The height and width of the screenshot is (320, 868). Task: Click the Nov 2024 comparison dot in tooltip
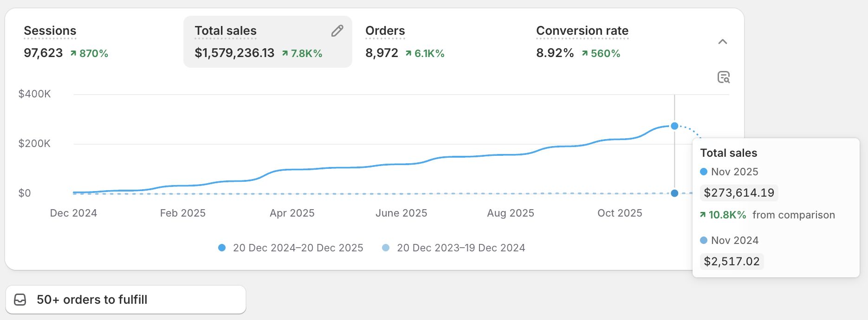(703, 240)
